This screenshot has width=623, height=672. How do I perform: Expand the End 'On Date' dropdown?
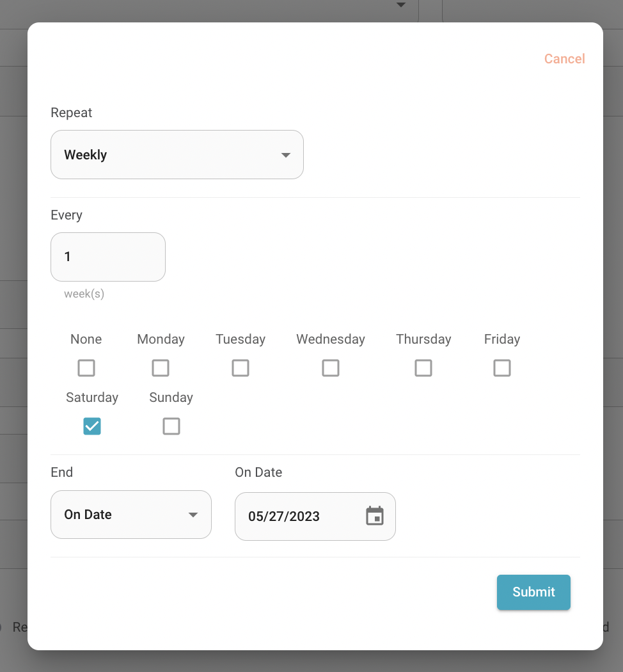click(x=131, y=515)
